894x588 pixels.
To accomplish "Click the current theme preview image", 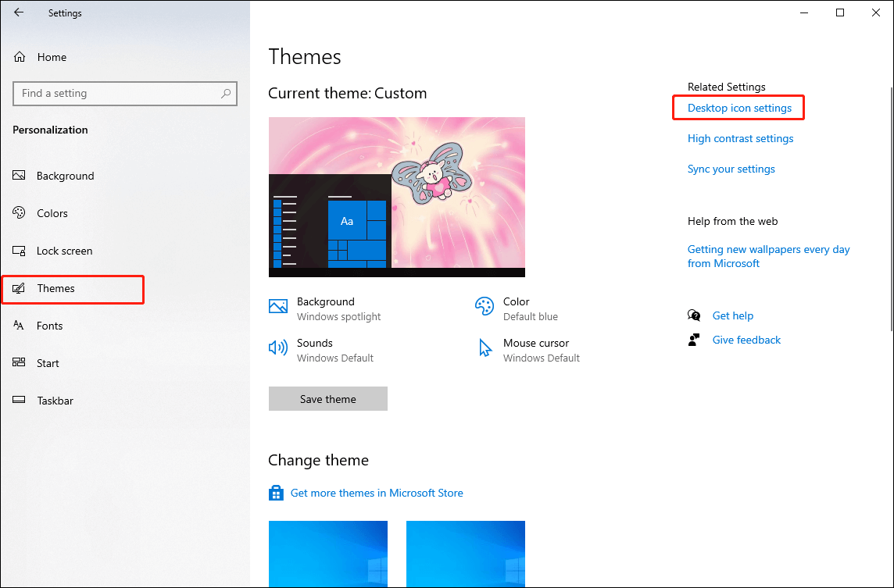I will (x=397, y=197).
